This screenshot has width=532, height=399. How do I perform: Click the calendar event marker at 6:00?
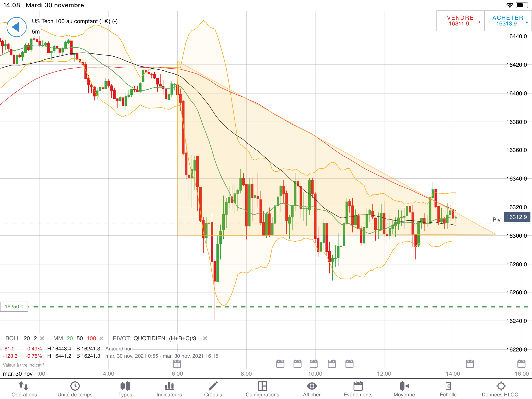(x=177, y=364)
